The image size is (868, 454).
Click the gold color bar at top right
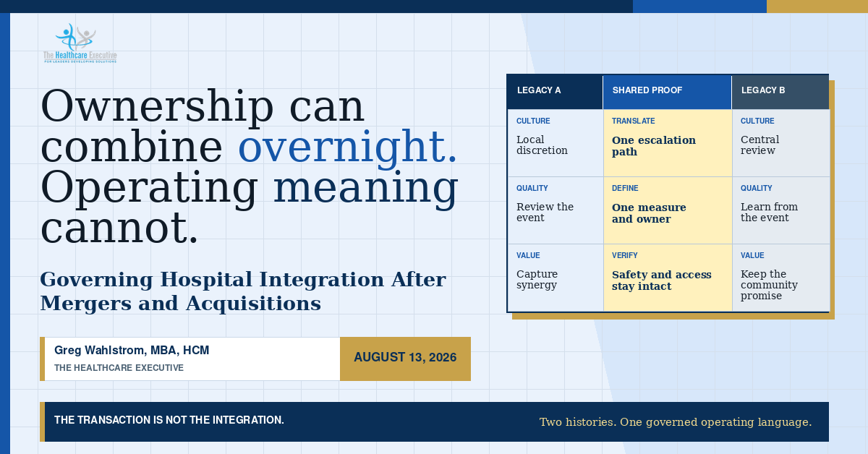817,7
